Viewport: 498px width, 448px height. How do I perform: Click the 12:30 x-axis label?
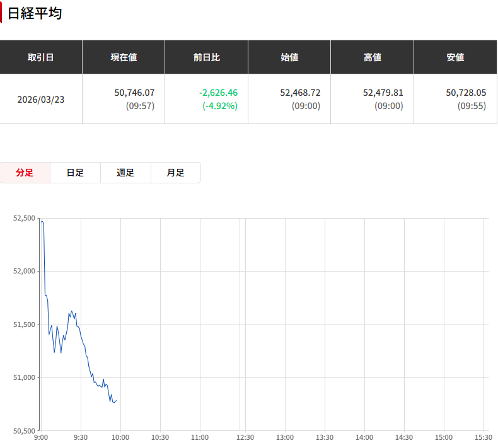pos(245,437)
